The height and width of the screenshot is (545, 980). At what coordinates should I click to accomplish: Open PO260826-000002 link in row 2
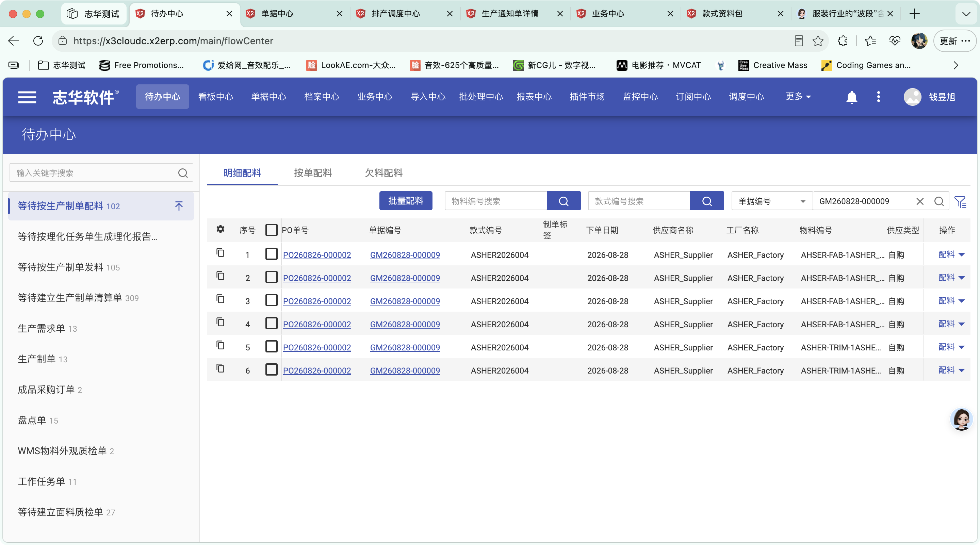[317, 278]
